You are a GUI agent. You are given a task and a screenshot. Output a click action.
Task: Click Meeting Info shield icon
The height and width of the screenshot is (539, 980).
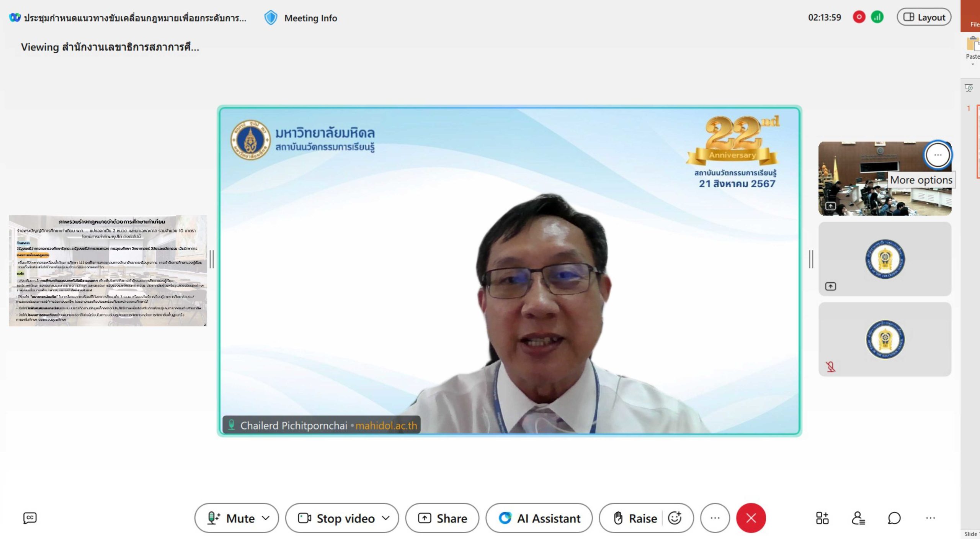(x=271, y=18)
